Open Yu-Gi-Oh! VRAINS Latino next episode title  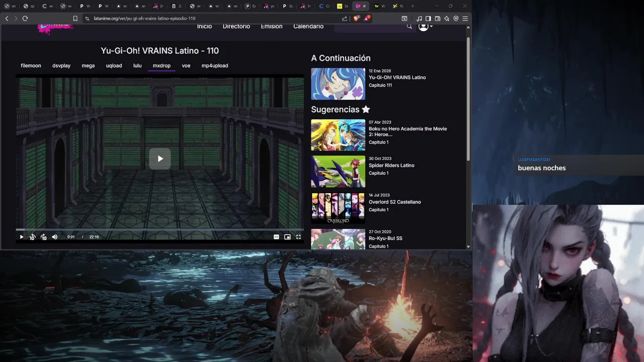pyautogui.click(x=397, y=77)
